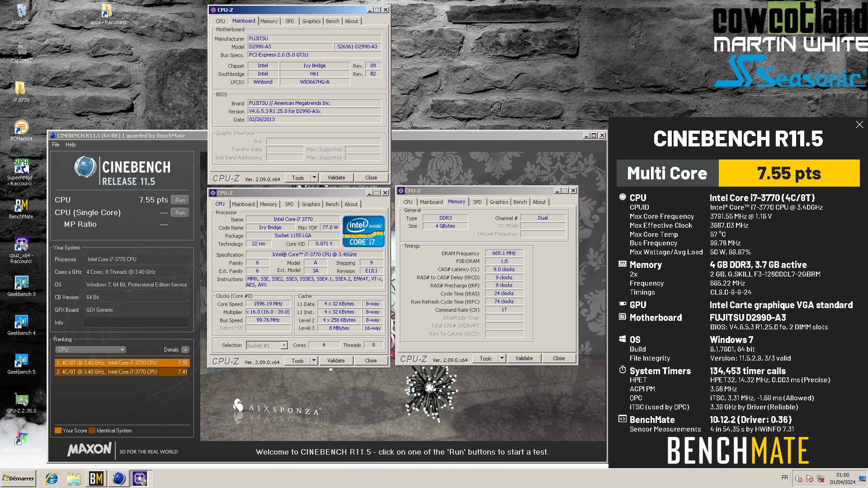Image resolution: width=868 pixels, height=488 pixels.
Task: Open the Cinebench File menu
Action: (56, 145)
